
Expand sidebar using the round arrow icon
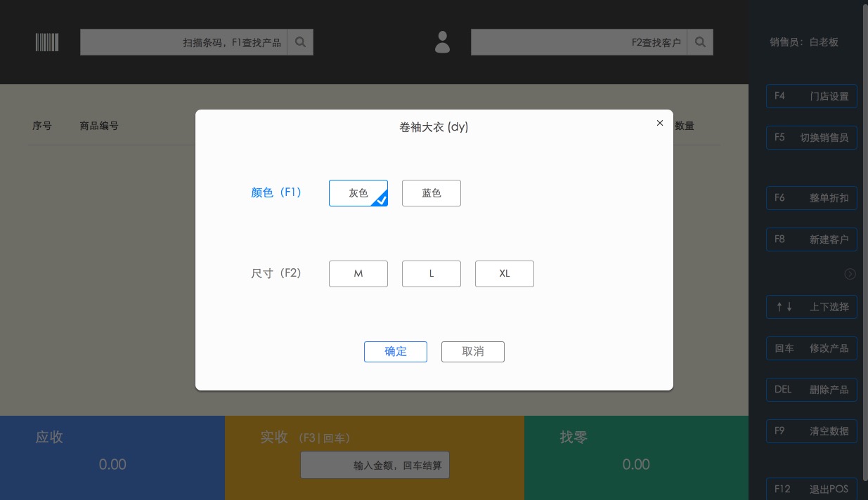pos(850,274)
